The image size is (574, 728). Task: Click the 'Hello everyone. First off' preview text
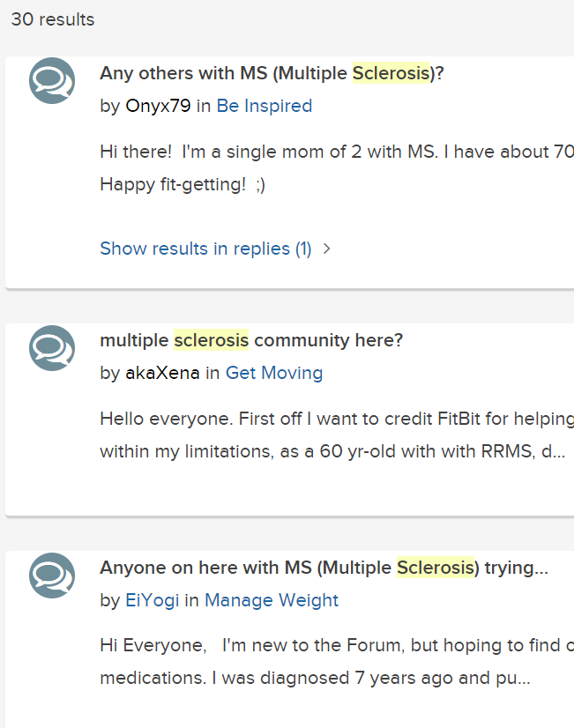click(337, 435)
